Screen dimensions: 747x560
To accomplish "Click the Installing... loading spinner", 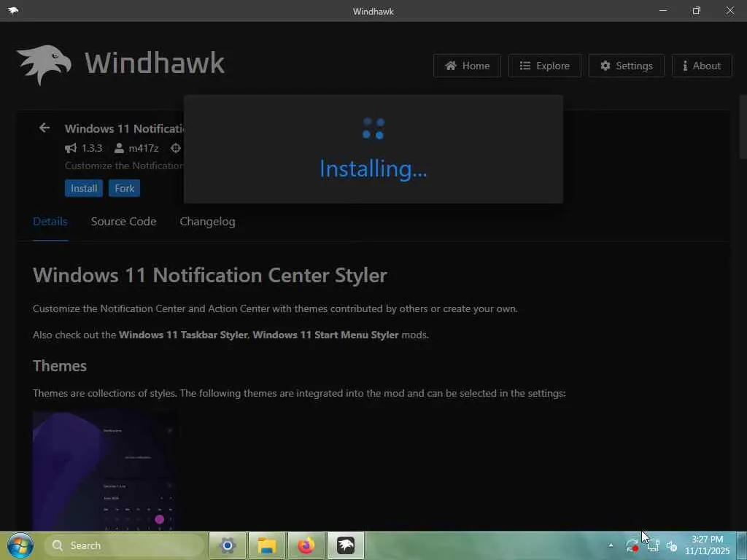I will tap(373, 128).
